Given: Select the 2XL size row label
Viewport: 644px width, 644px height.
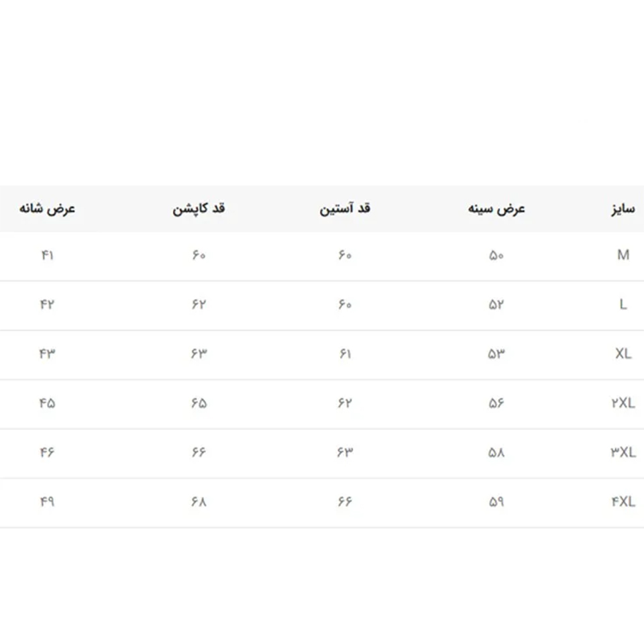Looking at the screenshot, I should pos(623,403).
